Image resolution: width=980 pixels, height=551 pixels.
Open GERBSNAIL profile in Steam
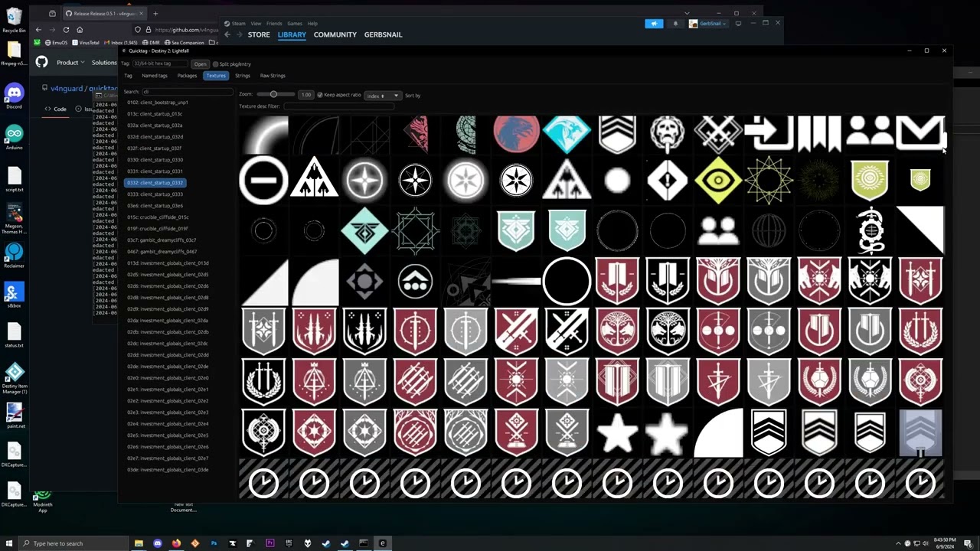[x=383, y=34]
